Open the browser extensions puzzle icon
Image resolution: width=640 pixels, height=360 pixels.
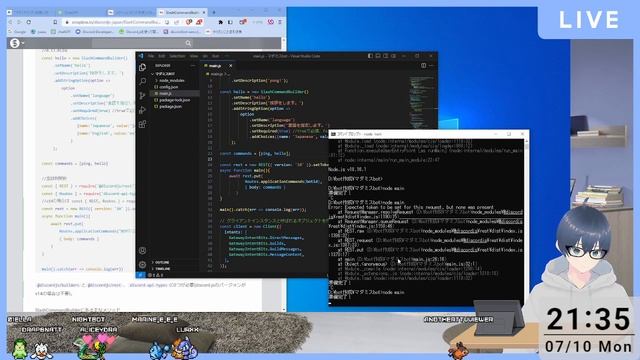pos(221,22)
